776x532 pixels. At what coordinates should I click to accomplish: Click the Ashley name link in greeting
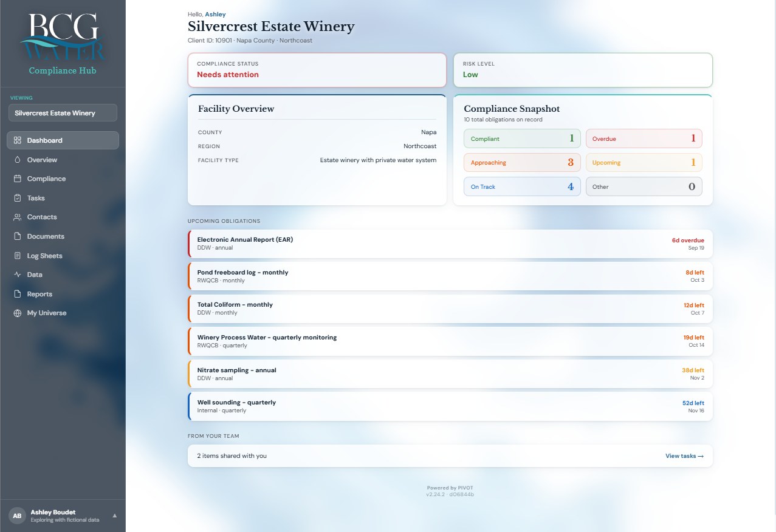click(x=215, y=14)
